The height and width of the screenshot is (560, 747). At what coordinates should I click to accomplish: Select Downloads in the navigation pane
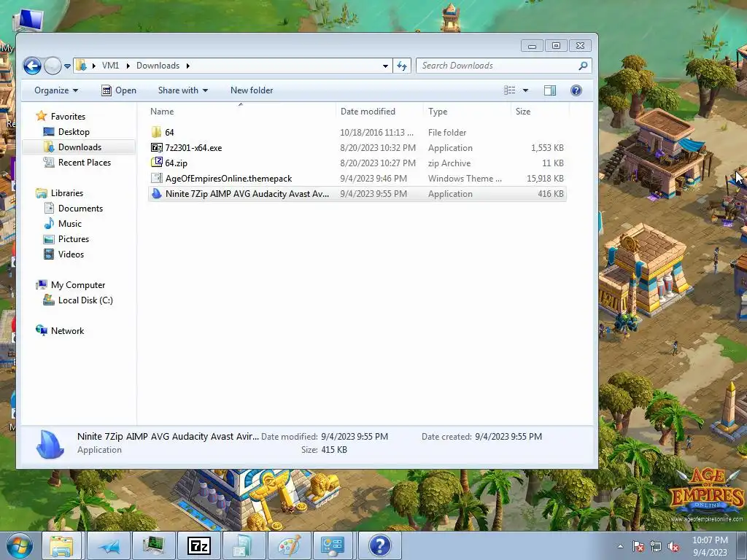(80, 147)
